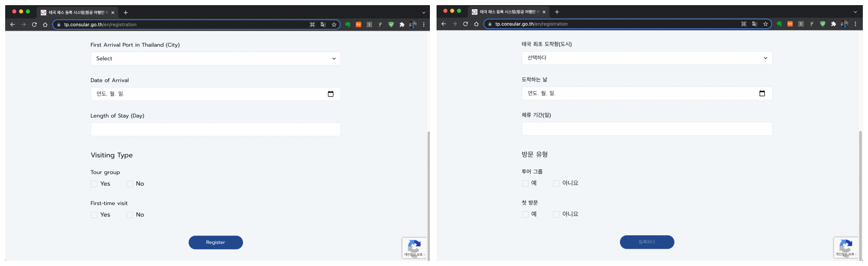This screenshot has width=868, height=266.
Task: Click the 체류 기간(일) input field
Action: (647, 129)
